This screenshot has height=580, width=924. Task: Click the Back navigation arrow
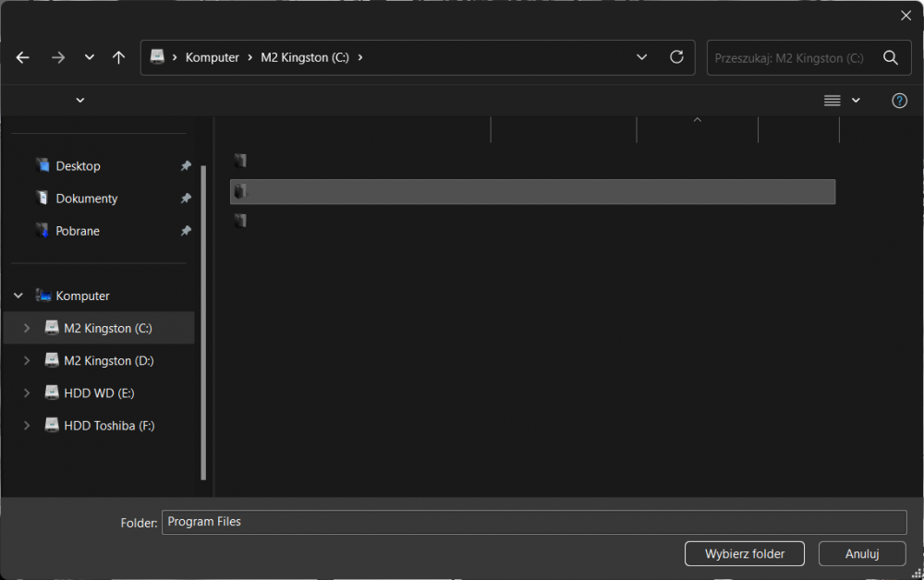click(23, 57)
